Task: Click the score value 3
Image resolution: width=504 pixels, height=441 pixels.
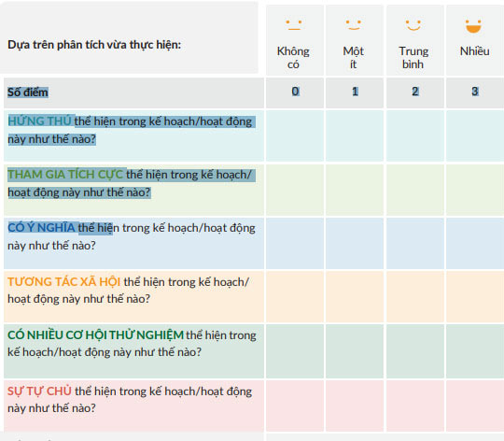Action: (475, 92)
